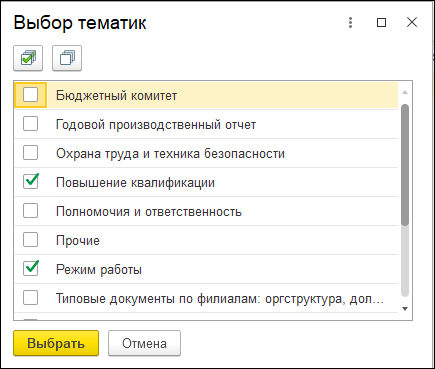Open the three-dot more options menu
The image size is (435, 369).
pos(350,23)
